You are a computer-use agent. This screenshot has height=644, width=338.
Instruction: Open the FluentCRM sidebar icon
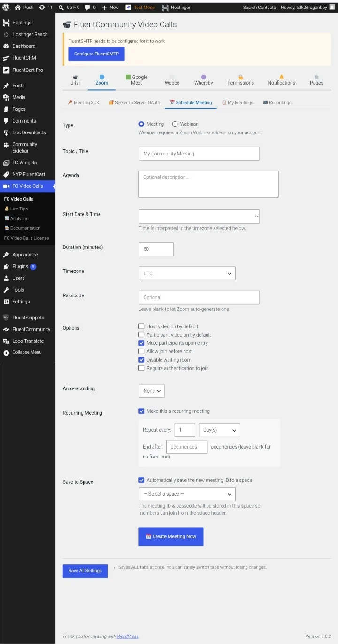coord(6,58)
